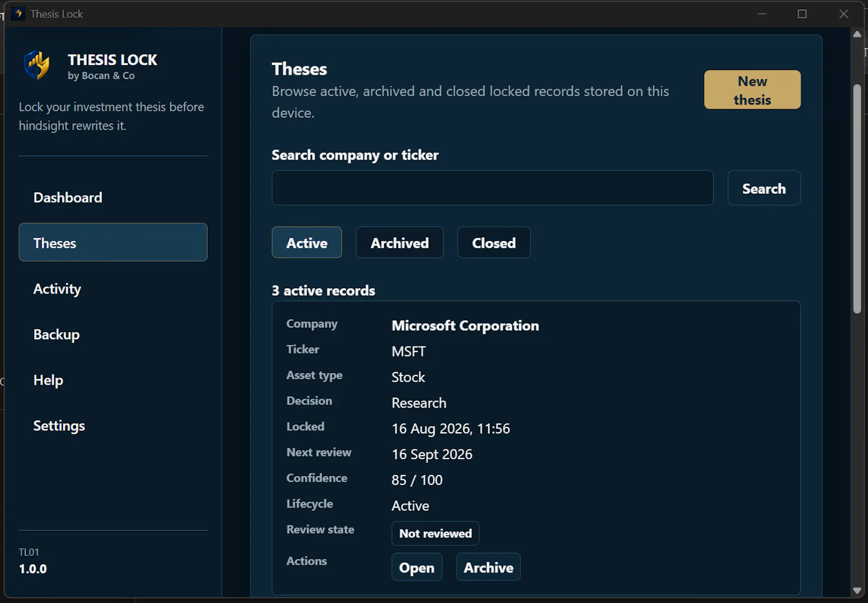Viewport: 868px width, 603px height.
Task: Click the Stock asset type value
Action: click(x=408, y=377)
